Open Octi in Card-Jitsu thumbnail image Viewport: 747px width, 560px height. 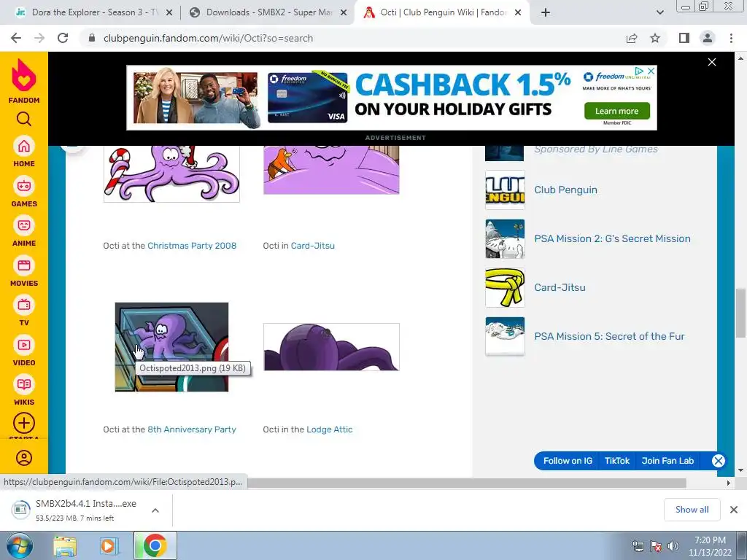pyautogui.click(x=331, y=169)
